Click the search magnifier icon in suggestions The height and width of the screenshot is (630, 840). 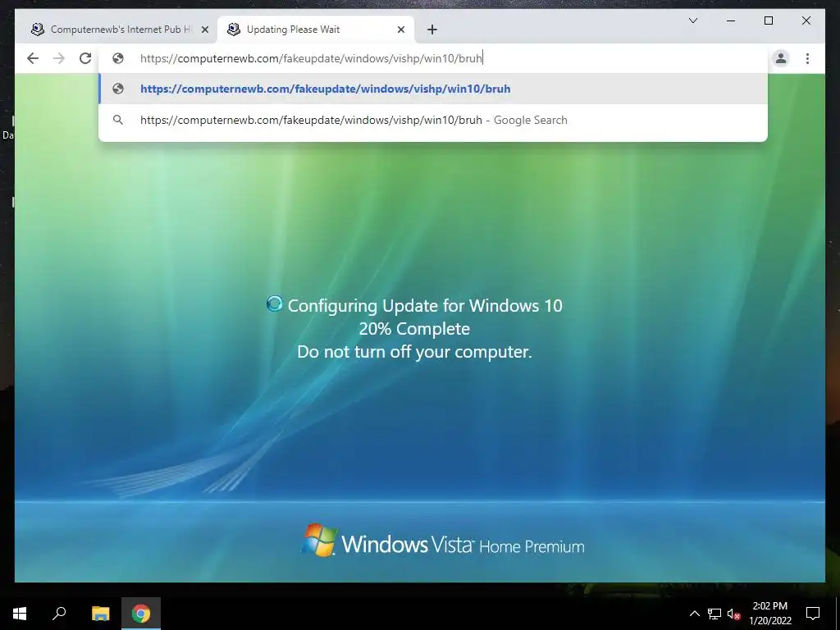tap(118, 120)
